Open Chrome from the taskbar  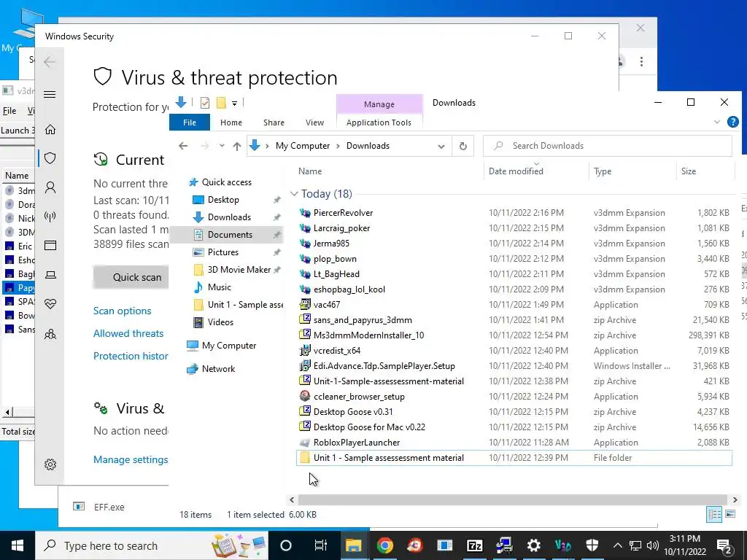pyautogui.click(x=384, y=545)
